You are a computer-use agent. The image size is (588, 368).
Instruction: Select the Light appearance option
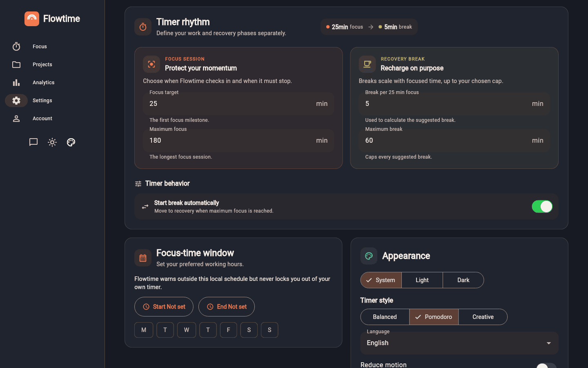pos(422,280)
